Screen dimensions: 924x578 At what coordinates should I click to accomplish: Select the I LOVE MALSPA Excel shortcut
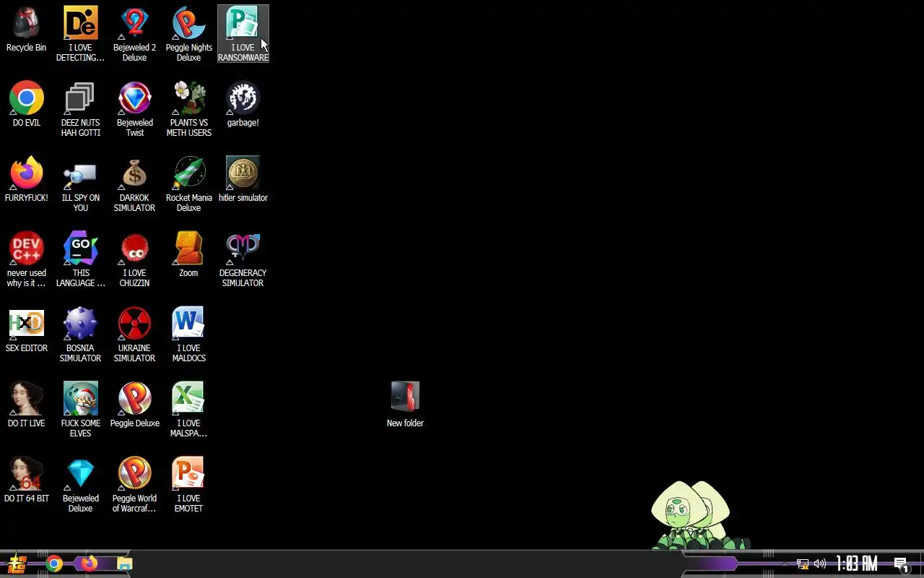coord(188,410)
